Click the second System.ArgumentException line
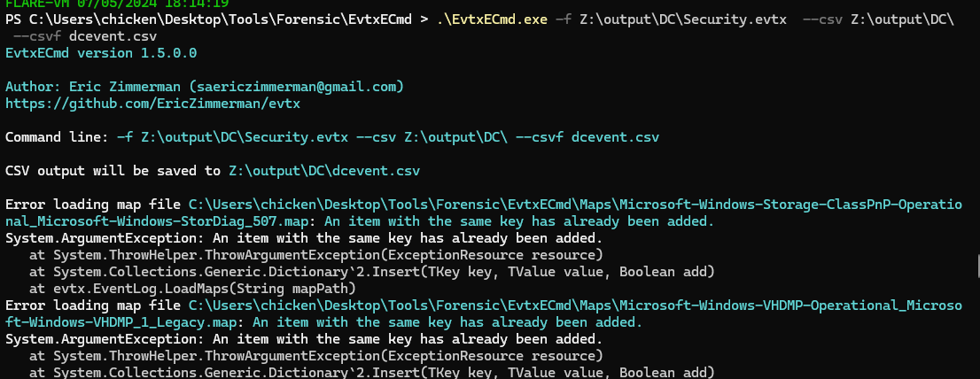This screenshot has height=379, width=980. click(x=303, y=339)
